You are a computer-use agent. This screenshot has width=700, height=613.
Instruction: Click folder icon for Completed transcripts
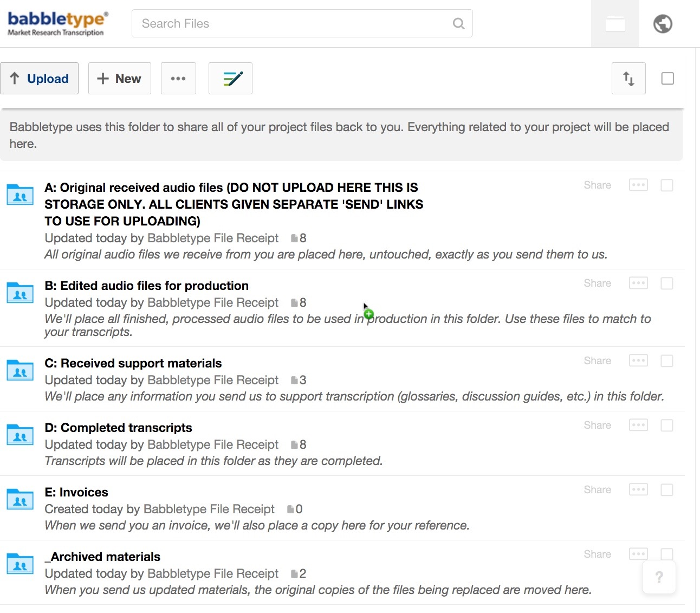pyautogui.click(x=20, y=434)
